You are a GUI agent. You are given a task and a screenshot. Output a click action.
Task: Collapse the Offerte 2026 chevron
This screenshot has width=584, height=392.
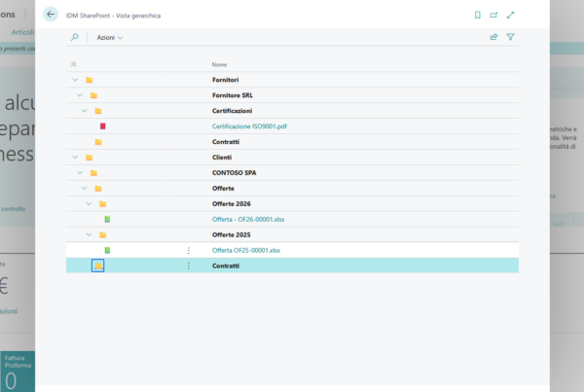[x=89, y=204]
